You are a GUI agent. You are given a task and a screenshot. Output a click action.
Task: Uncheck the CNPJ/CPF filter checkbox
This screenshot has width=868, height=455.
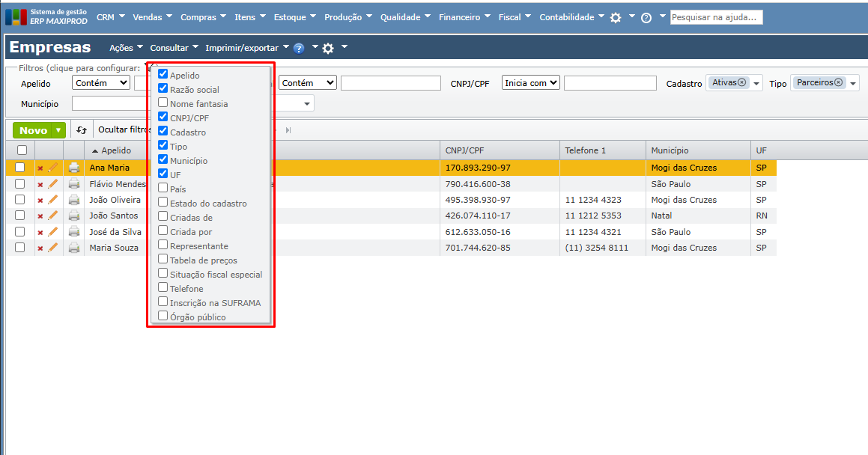click(163, 117)
